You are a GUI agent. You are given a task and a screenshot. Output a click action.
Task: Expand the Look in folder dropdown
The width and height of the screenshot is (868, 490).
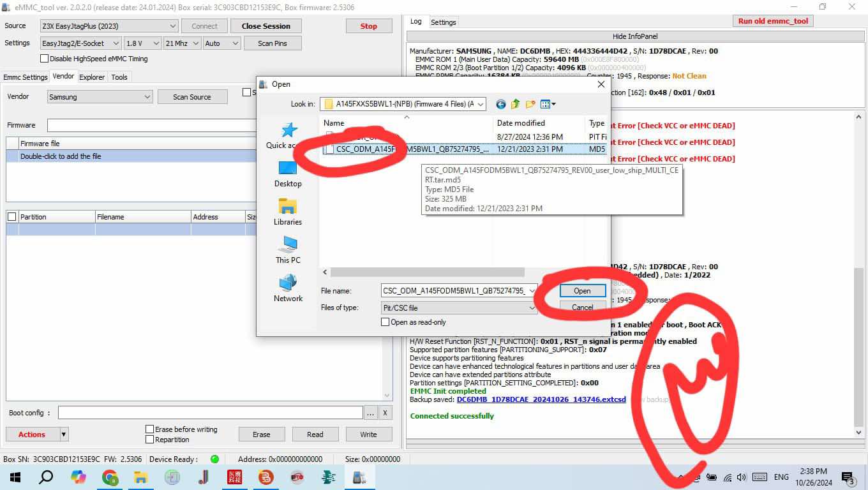point(481,104)
